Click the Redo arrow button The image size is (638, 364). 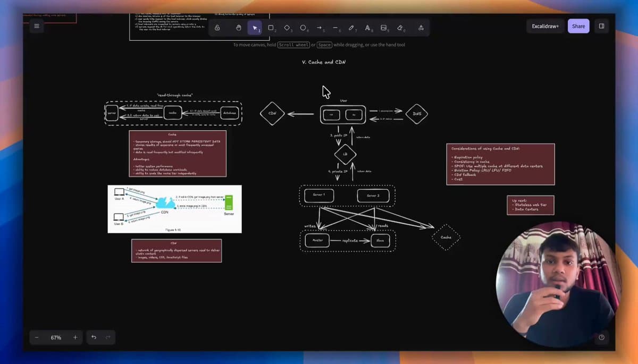point(108,337)
